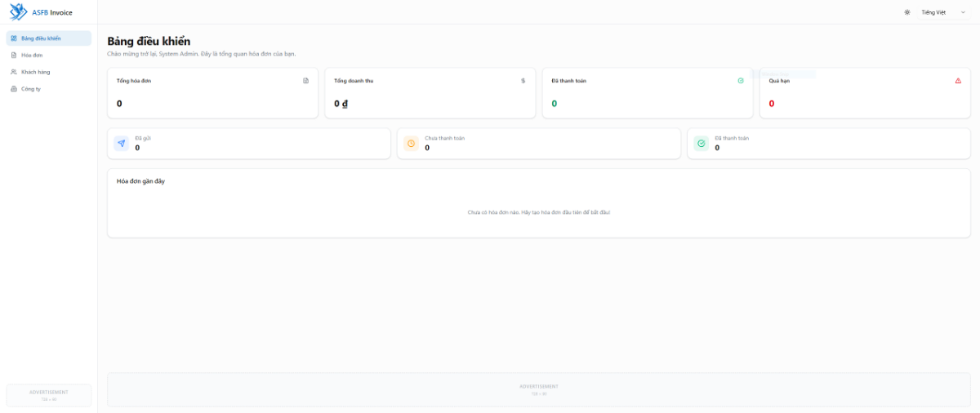
Task: Toggle the light/dark theme sun icon
Action: click(907, 12)
